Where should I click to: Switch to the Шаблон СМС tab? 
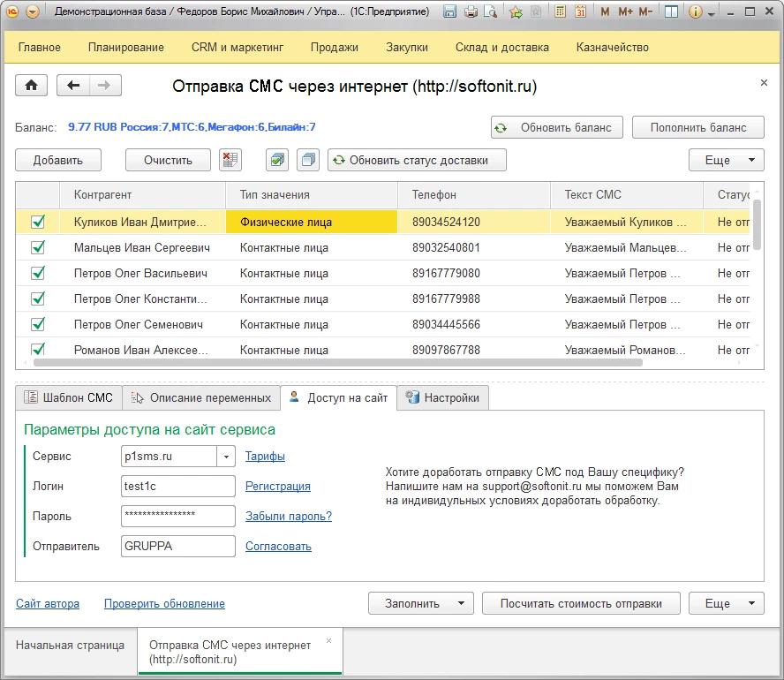(69, 398)
